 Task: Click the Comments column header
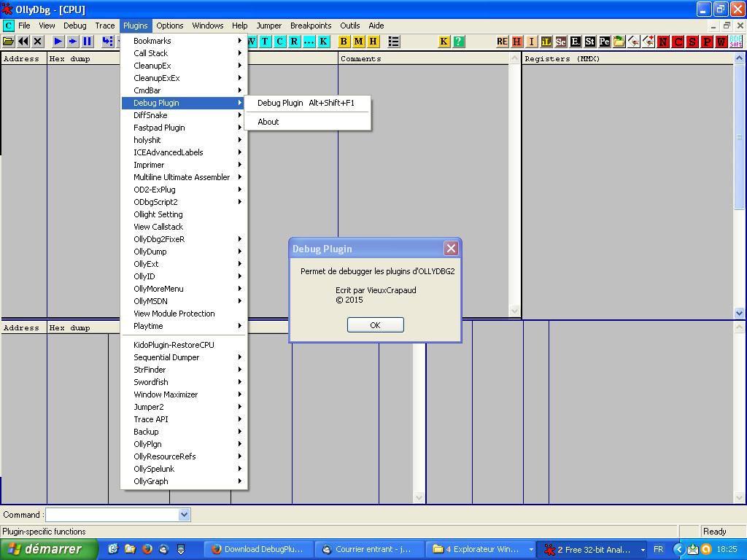[423, 58]
